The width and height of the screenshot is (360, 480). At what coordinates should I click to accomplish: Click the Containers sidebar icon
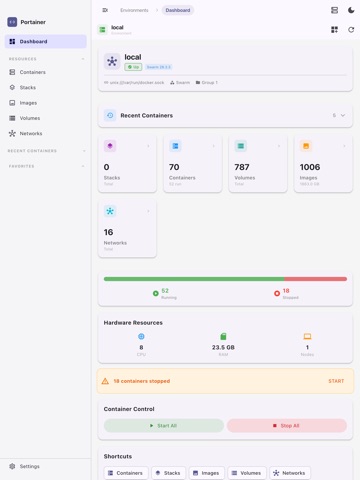(12, 72)
